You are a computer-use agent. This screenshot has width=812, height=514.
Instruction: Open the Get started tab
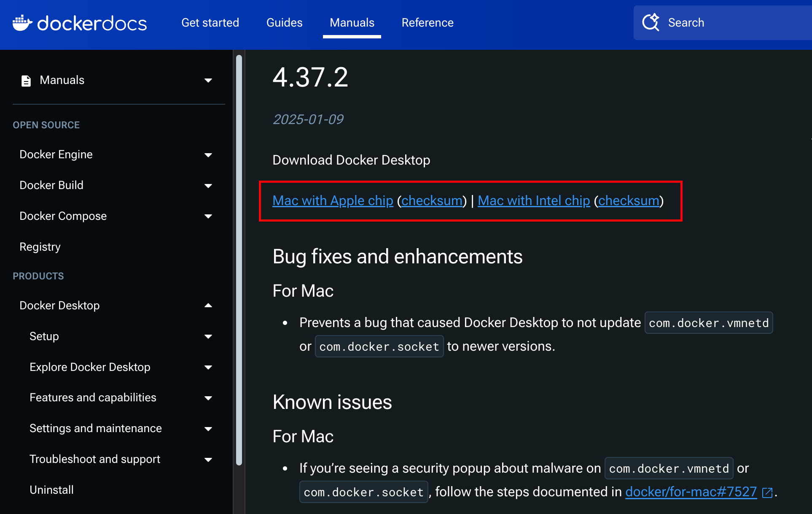pyautogui.click(x=210, y=22)
